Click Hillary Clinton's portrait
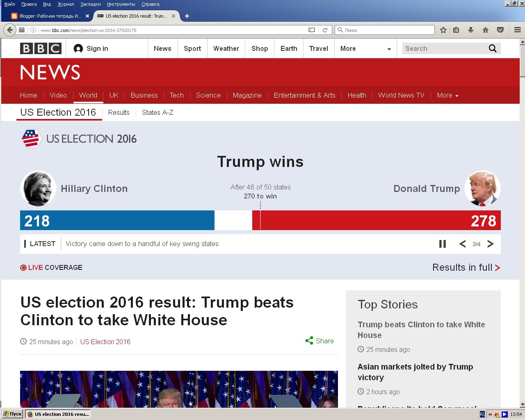 38,188
